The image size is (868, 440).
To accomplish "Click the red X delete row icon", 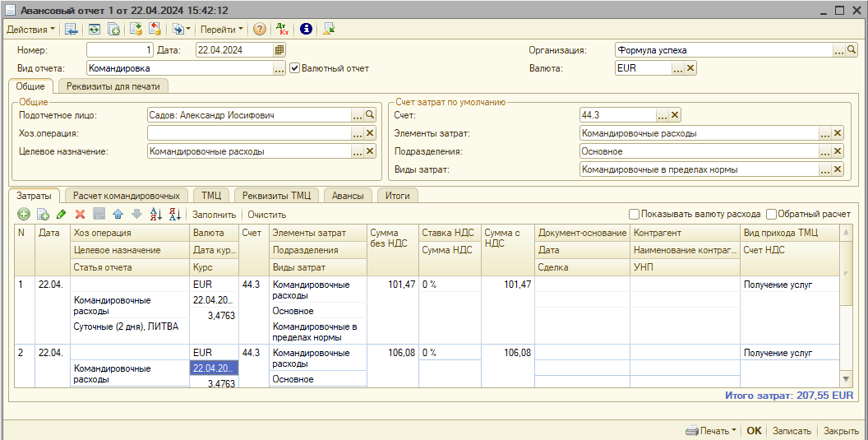I will [81, 214].
